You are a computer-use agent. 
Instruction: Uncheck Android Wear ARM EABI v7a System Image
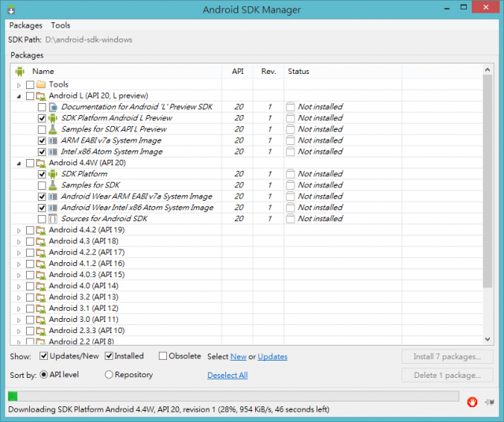(42, 197)
